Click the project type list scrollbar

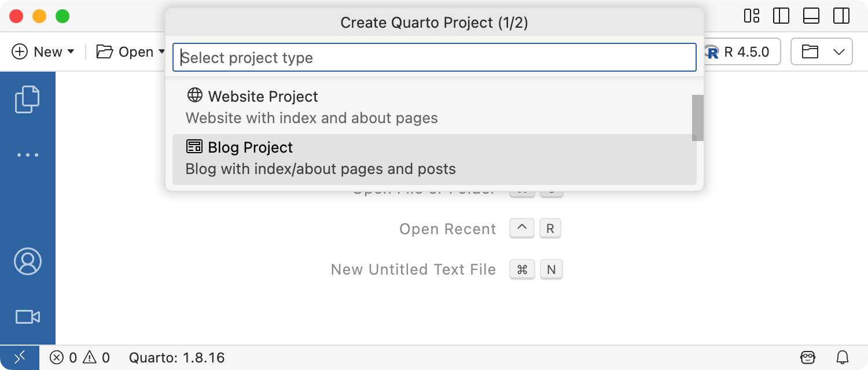(698, 118)
